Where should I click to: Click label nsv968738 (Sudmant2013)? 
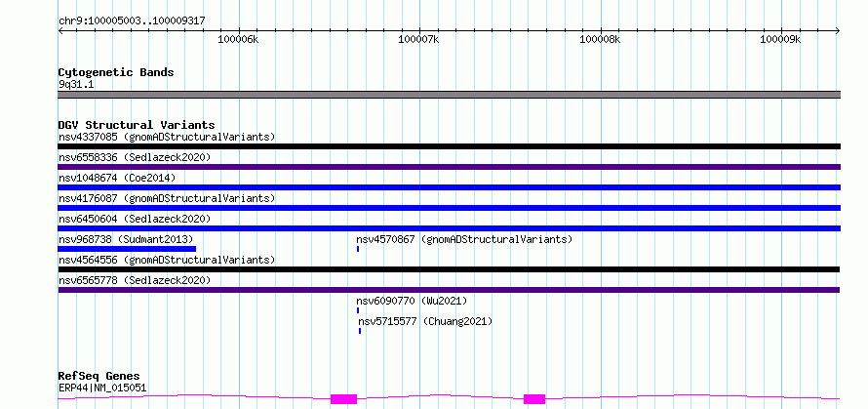(x=126, y=239)
